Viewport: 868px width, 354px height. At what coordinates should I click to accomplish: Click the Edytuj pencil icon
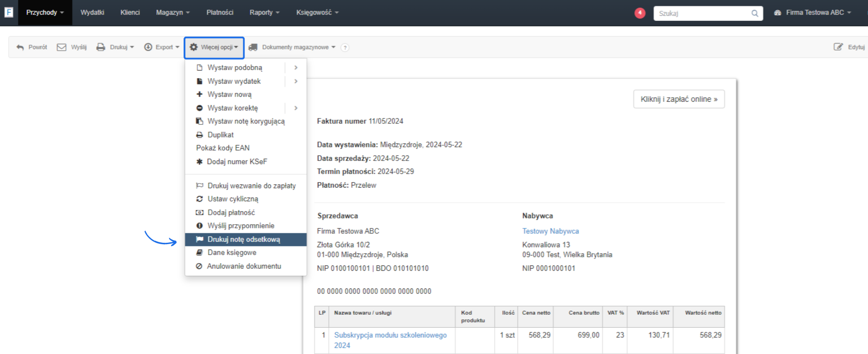tap(838, 47)
